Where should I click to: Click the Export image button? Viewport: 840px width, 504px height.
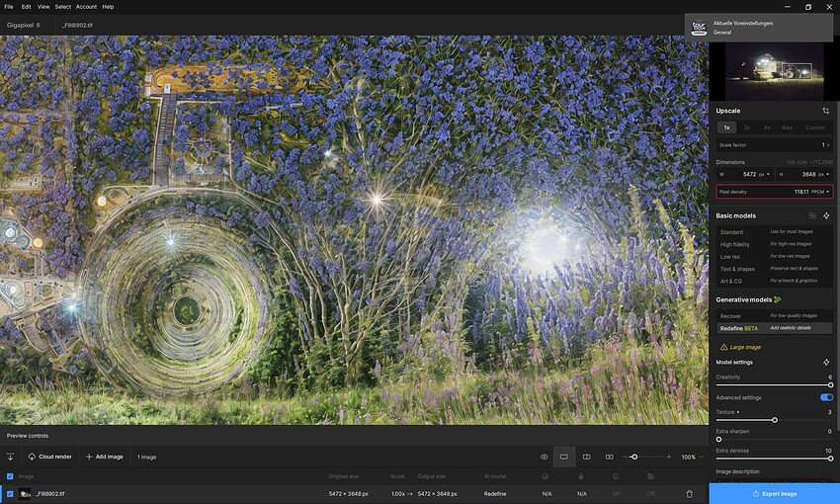coord(774,494)
